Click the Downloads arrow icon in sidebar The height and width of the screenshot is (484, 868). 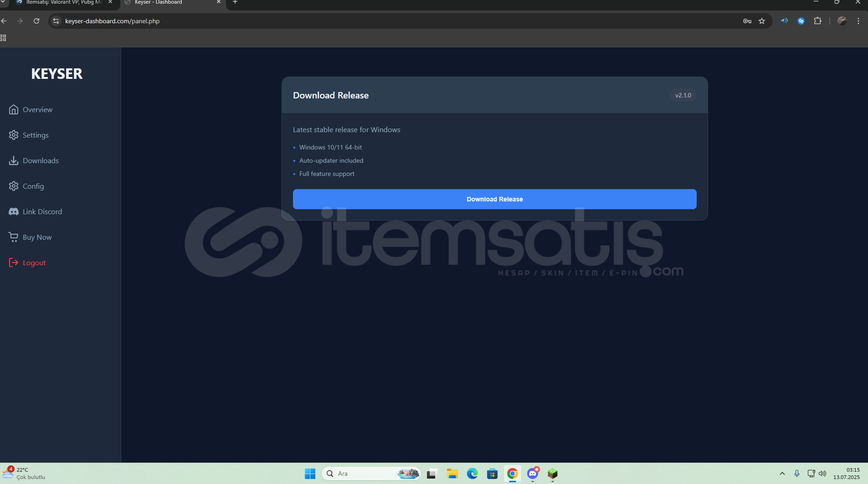pos(14,160)
